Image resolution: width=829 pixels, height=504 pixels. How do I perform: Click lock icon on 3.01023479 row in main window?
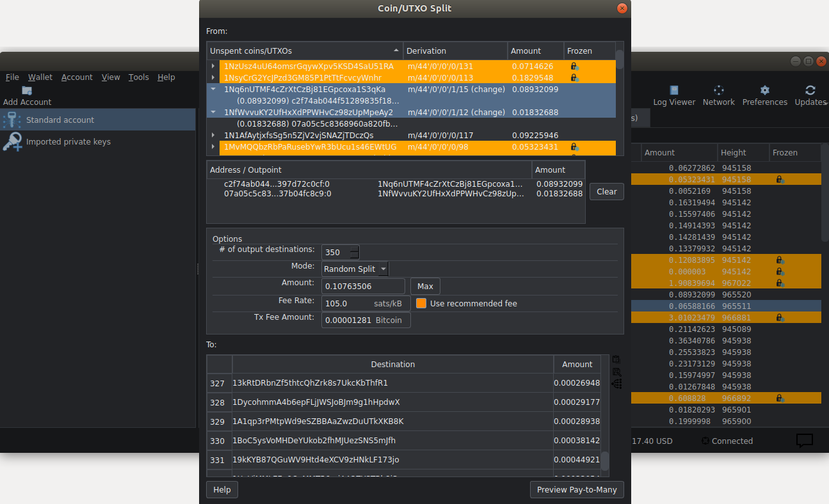pos(780,318)
